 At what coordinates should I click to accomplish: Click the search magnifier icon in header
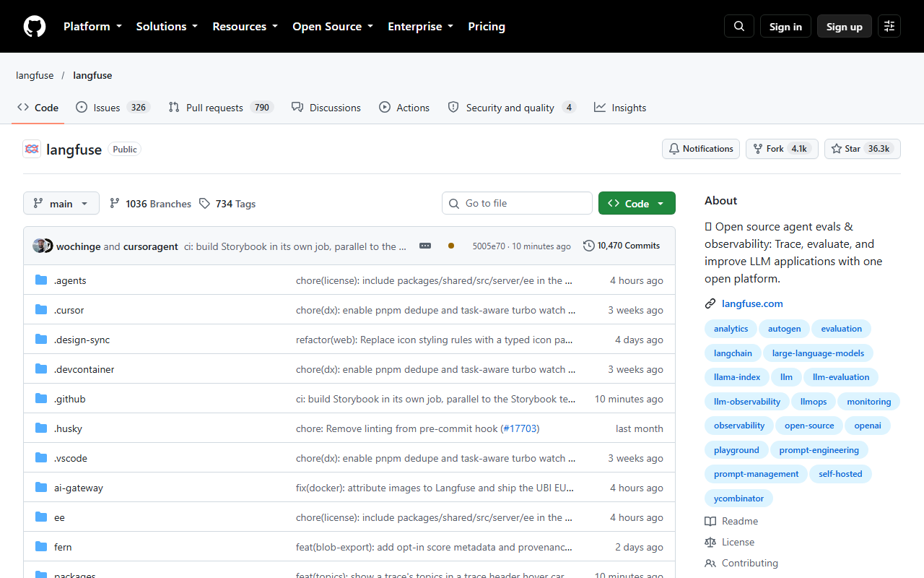[739, 26]
